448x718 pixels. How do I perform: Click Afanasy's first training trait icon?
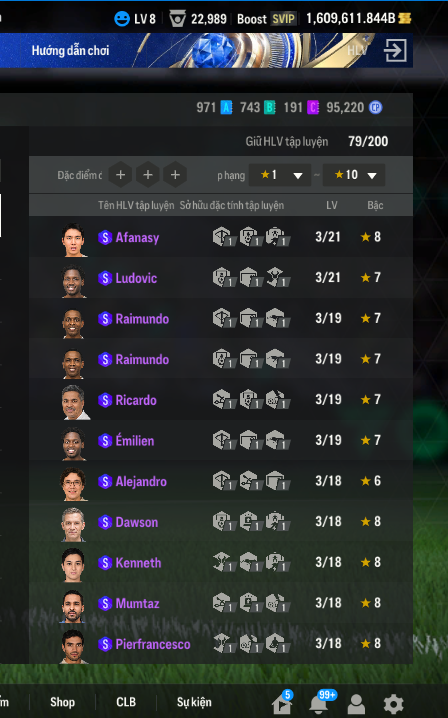223,237
